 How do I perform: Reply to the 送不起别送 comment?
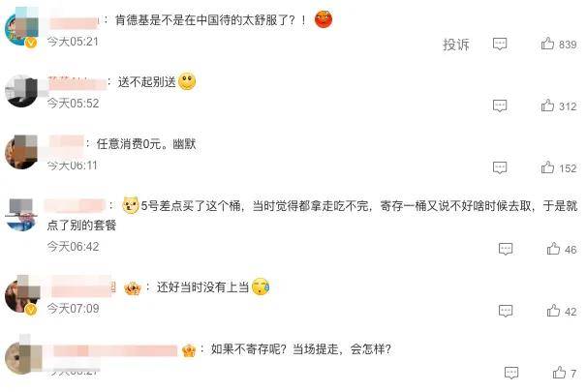(x=500, y=106)
